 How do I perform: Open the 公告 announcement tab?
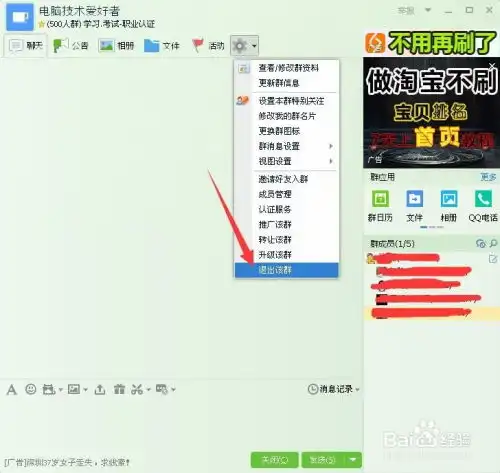pos(71,45)
